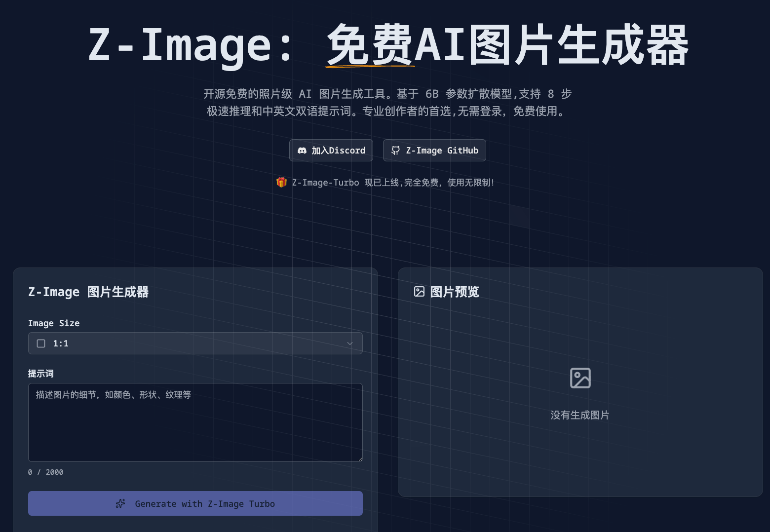Screen dimensions: 770x532
Task: Click the Z-Image-Turbo 现已上线 announcement text
Action: (393, 183)
